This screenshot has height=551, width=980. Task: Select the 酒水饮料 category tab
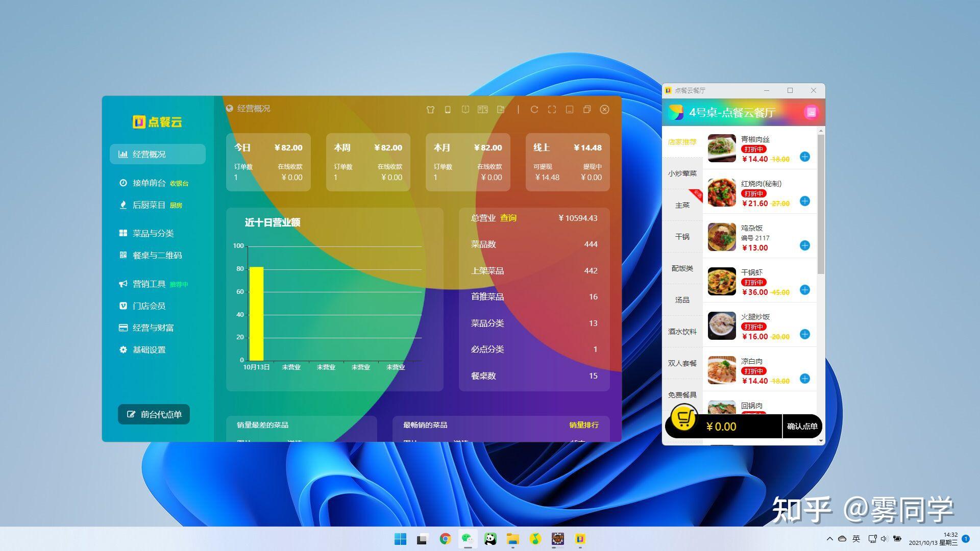[x=682, y=332]
